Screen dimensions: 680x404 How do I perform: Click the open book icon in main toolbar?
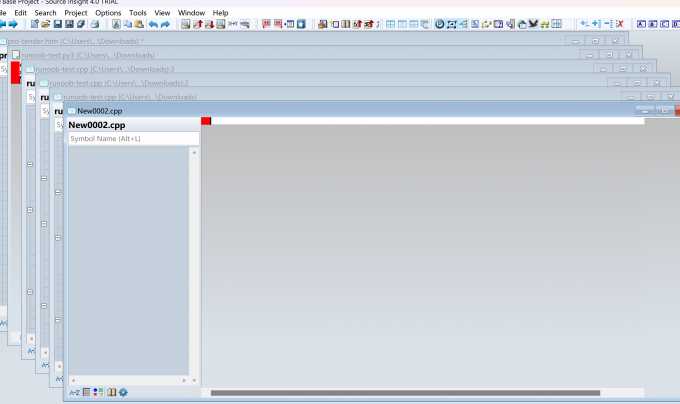346,24
